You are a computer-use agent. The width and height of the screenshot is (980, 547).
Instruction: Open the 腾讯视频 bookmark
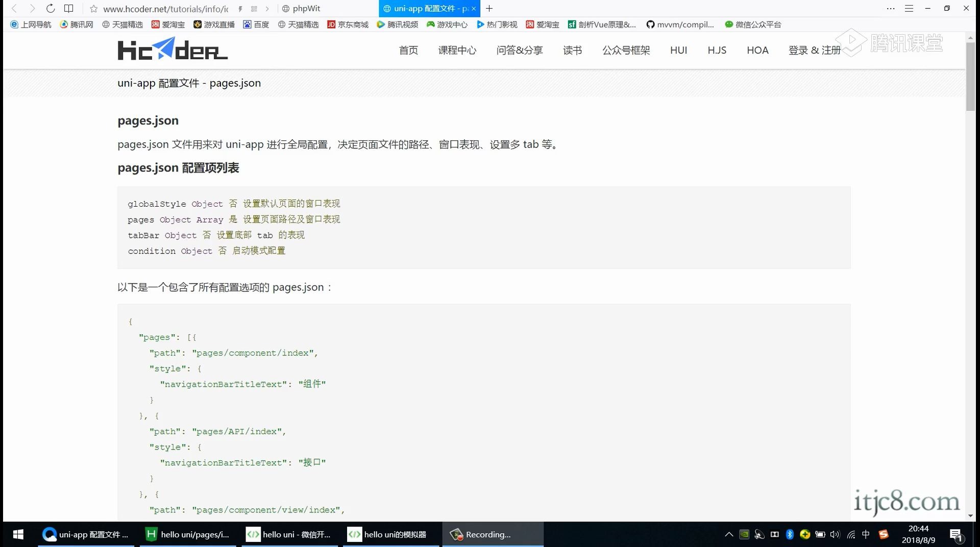click(x=398, y=24)
